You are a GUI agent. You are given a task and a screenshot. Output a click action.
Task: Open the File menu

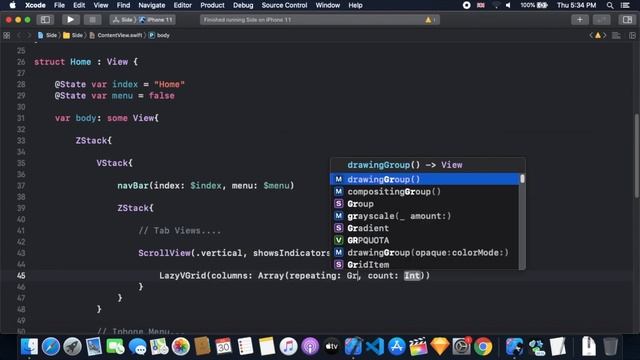59,5
